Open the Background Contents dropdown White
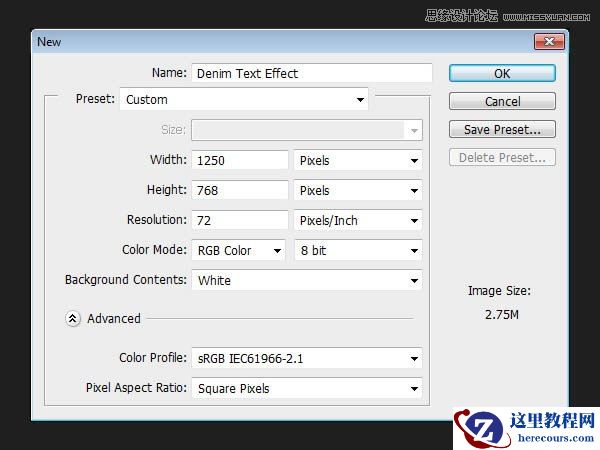This screenshot has height=450, width=600. point(307,280)
